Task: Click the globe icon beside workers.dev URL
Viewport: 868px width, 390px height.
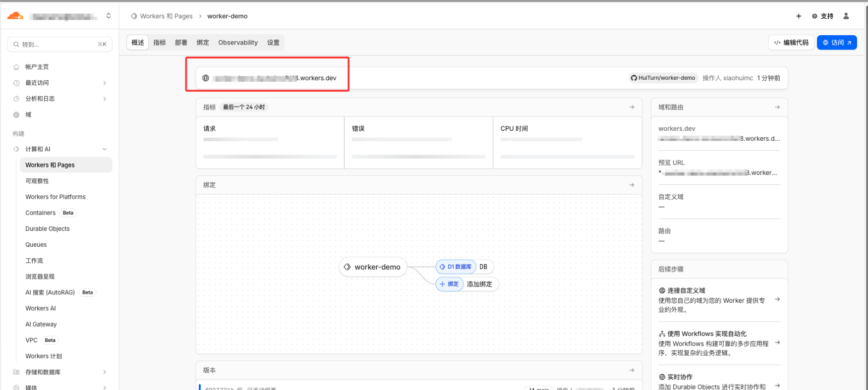Action: 206,78
